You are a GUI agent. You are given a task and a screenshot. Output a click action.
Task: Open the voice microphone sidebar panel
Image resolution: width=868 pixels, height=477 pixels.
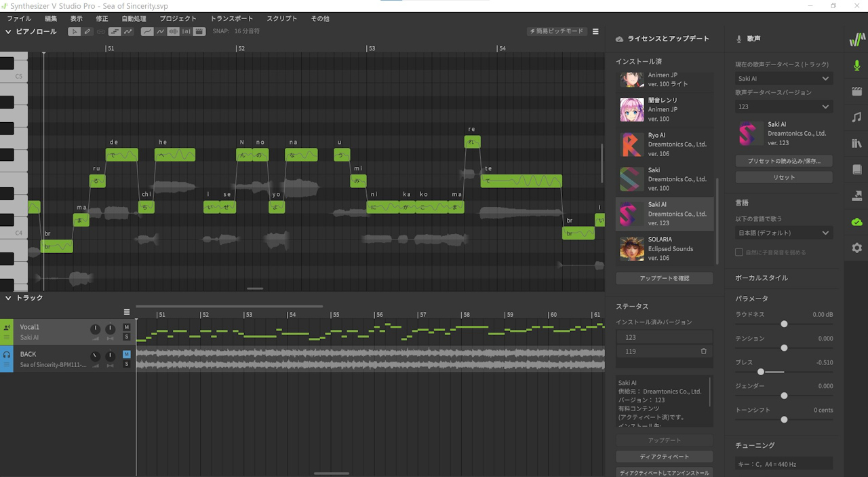[856, 65]
